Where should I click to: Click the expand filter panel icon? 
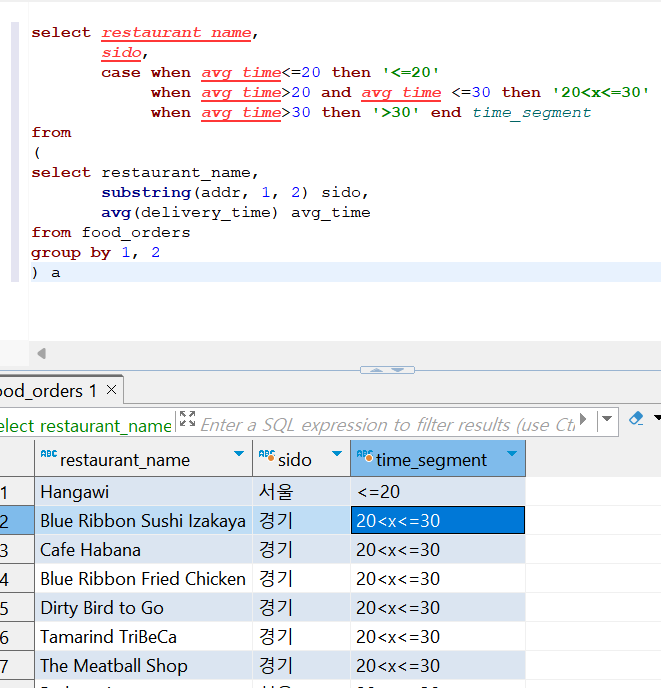coord(187,419)
